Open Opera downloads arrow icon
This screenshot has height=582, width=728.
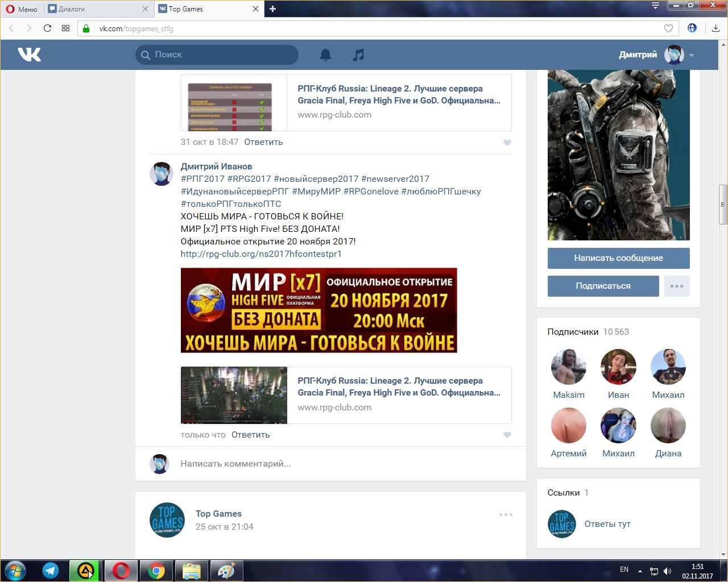coord(715,28)
